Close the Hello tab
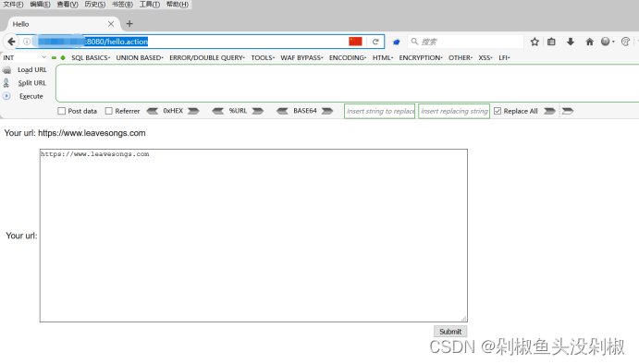Screen dimensions: 639x364 pyautogui.click(x=111, y=24)
